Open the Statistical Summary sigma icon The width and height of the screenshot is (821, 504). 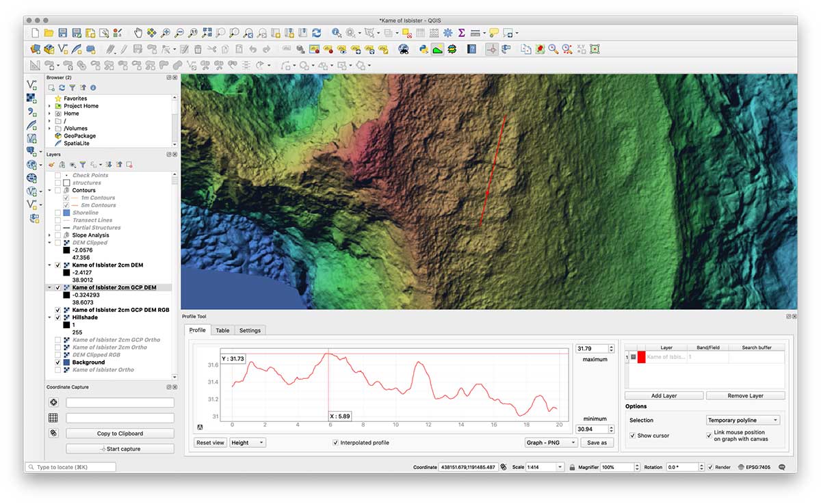462,33
